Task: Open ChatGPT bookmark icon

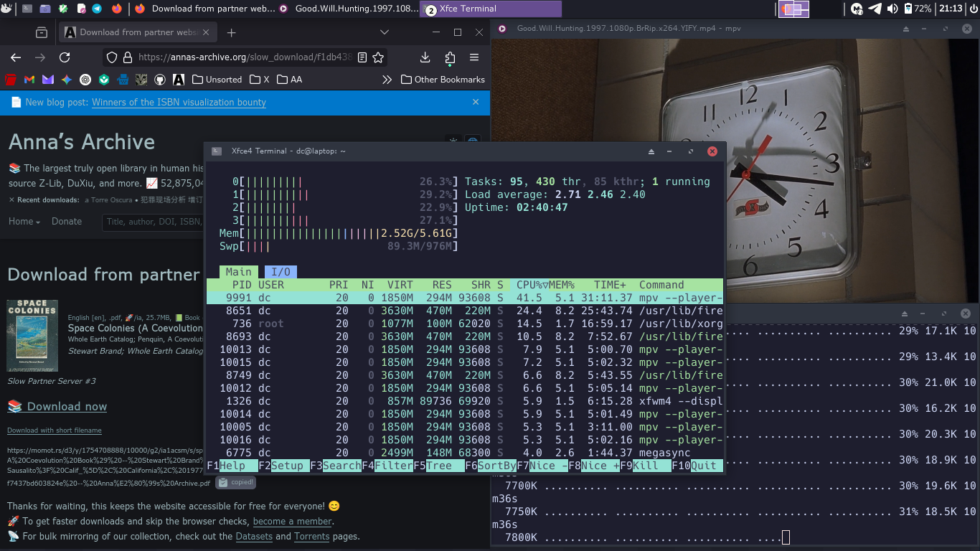Action: 85,80
